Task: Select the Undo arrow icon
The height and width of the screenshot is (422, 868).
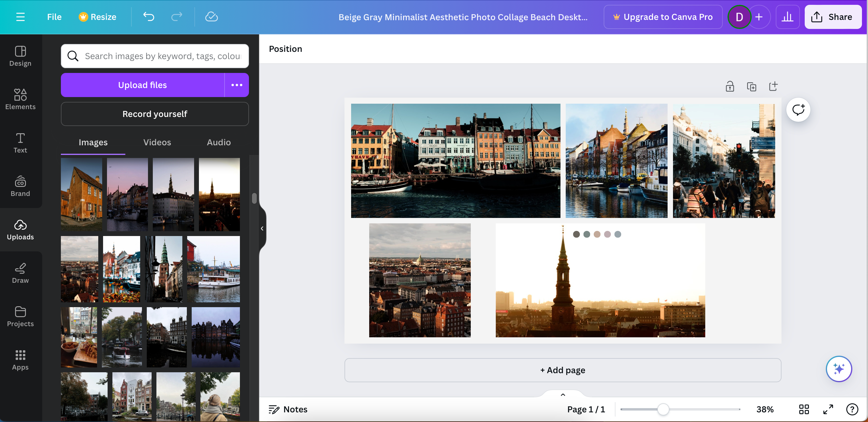Action: point(148,17)
